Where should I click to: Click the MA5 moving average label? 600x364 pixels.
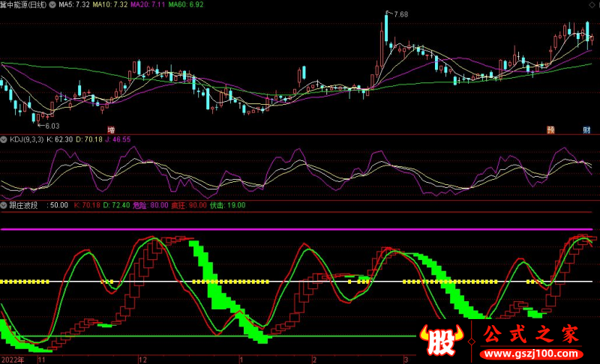[73, 4]
